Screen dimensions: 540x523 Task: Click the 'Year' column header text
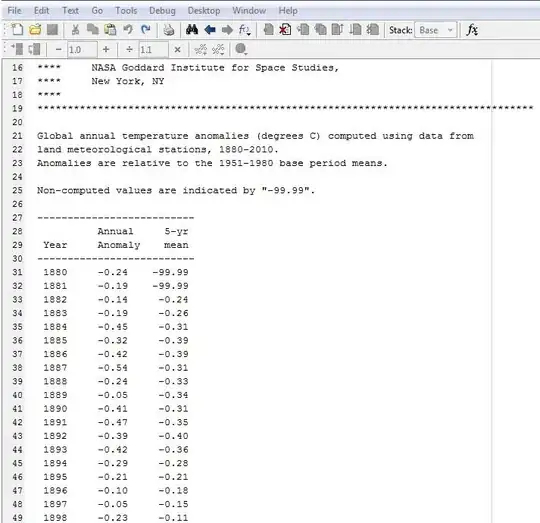pyautogui.click(x=55, y=245)
